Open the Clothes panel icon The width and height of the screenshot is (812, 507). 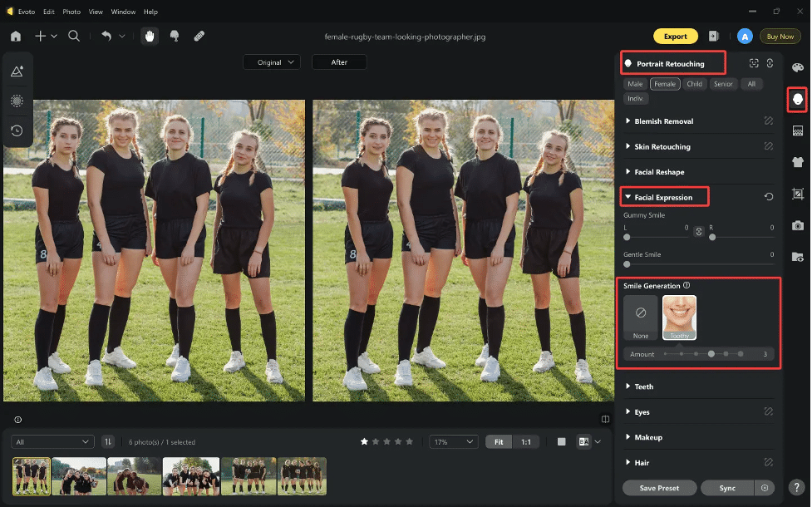(797, 161)
